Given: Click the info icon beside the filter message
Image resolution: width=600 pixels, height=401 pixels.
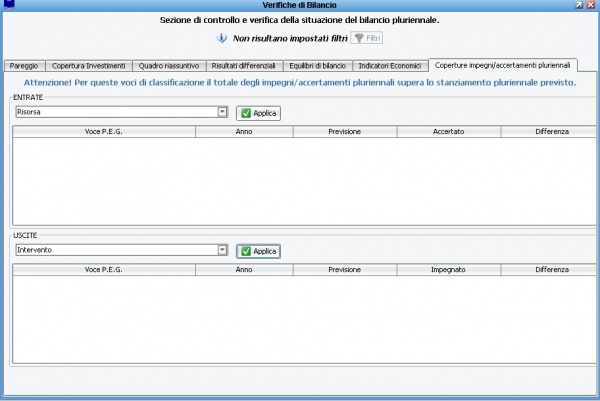Looking at the screenshot, I should (x=222, y=38).
